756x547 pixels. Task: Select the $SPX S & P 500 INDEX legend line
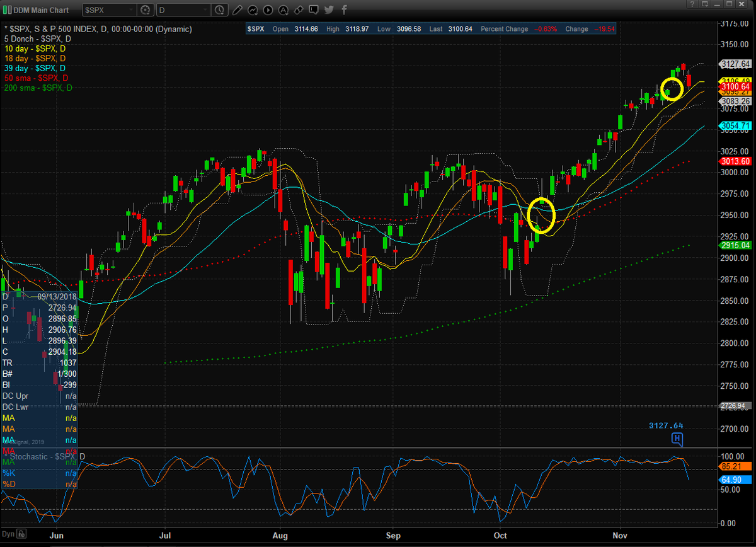pos(97,29)
